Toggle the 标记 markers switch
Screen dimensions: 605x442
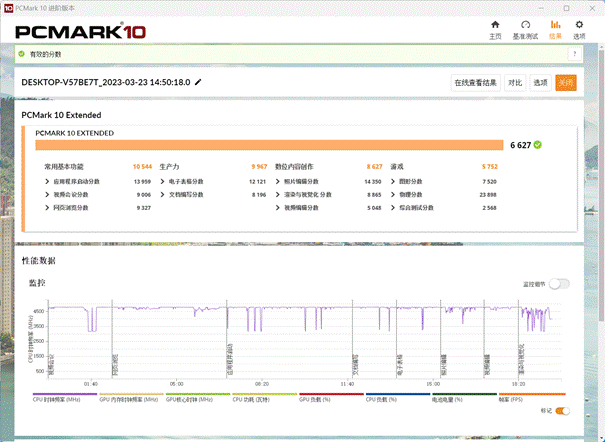click(562, 410)
